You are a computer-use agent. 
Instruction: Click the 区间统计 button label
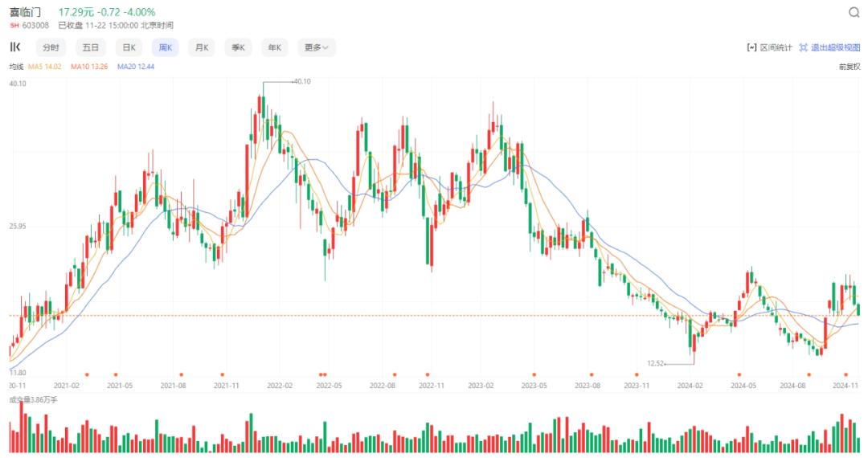click(776, 47)
